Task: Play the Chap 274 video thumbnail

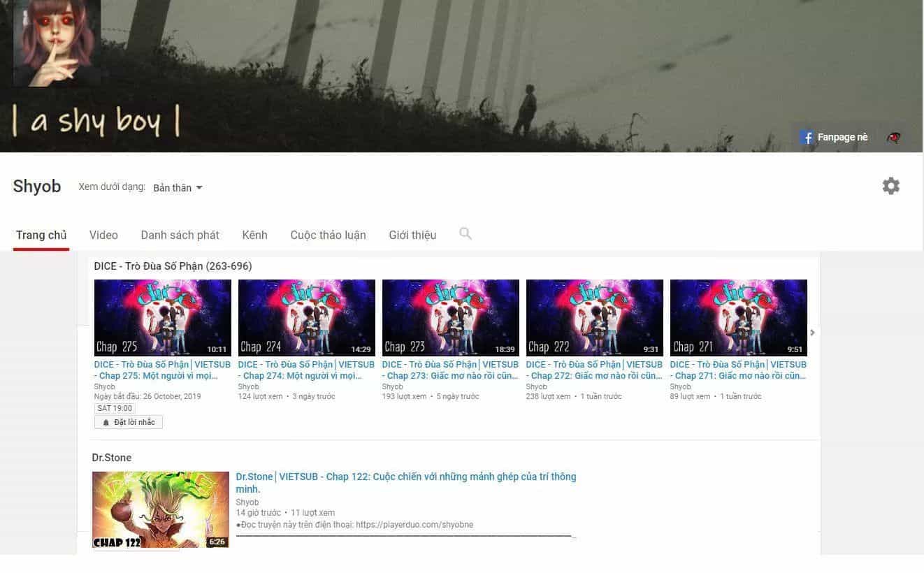Action: (x=307, y=318)
